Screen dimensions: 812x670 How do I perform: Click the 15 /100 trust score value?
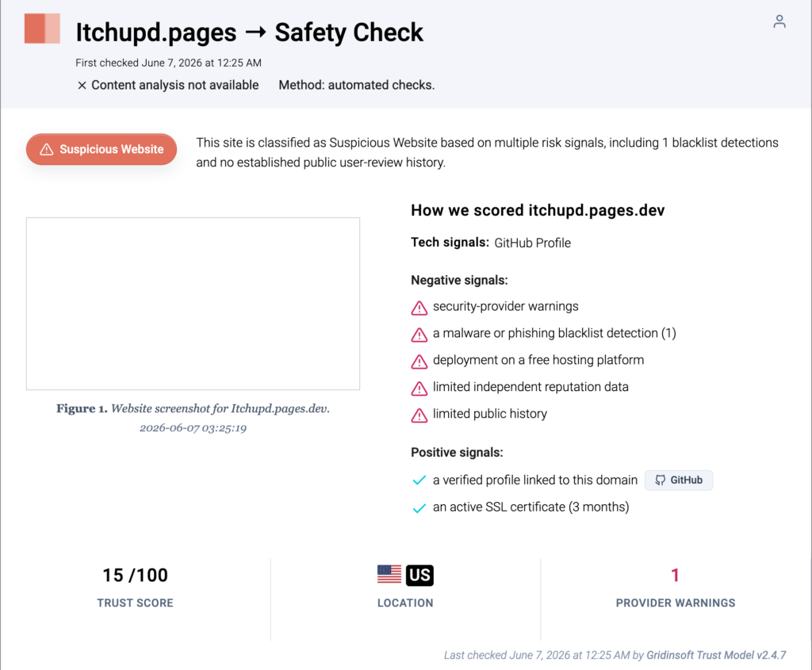coord(135,575)
